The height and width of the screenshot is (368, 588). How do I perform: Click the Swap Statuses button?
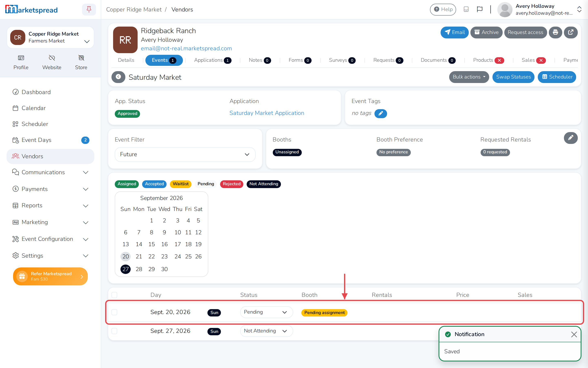[x=513, y=77]
